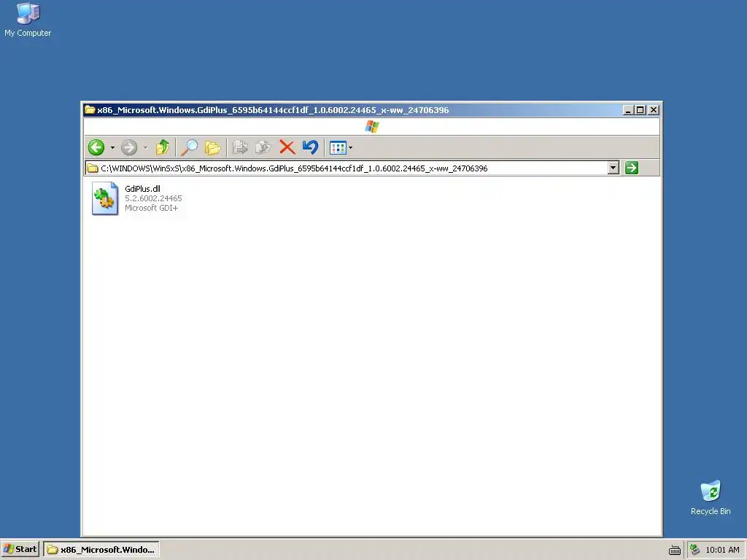
Task: Click the greyed Forward arrow button
Action: [129, 147]
